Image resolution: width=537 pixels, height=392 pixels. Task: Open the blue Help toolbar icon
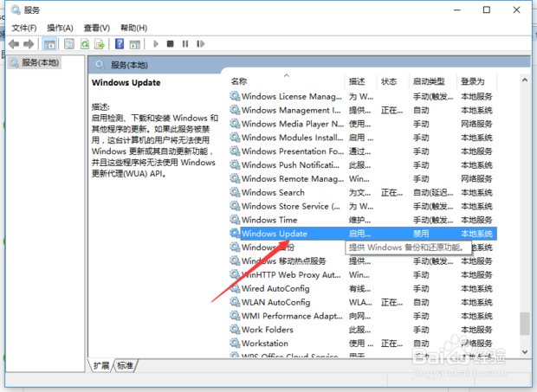tap(120, 44)
